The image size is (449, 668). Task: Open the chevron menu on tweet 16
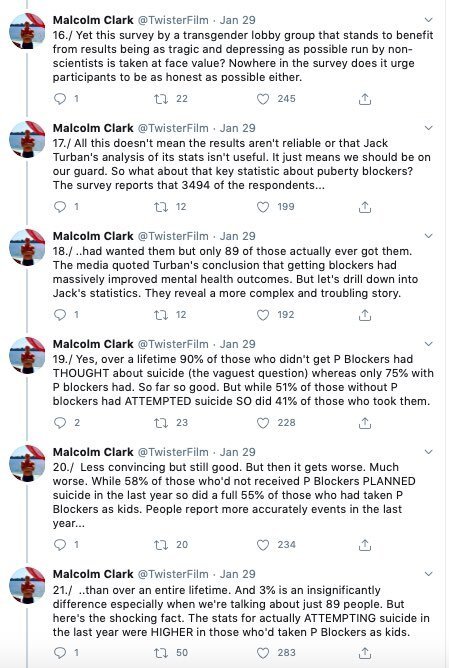[x=429, y=20]
